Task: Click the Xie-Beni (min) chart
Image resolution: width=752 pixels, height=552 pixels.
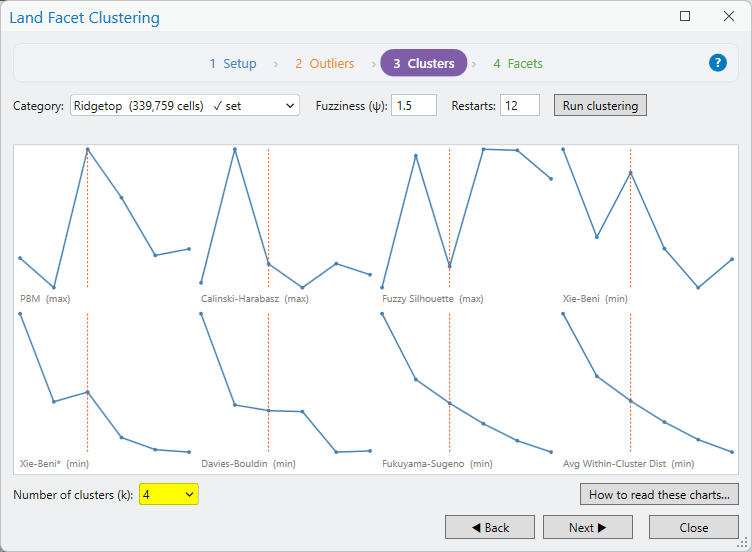Action: click(647, 225)
